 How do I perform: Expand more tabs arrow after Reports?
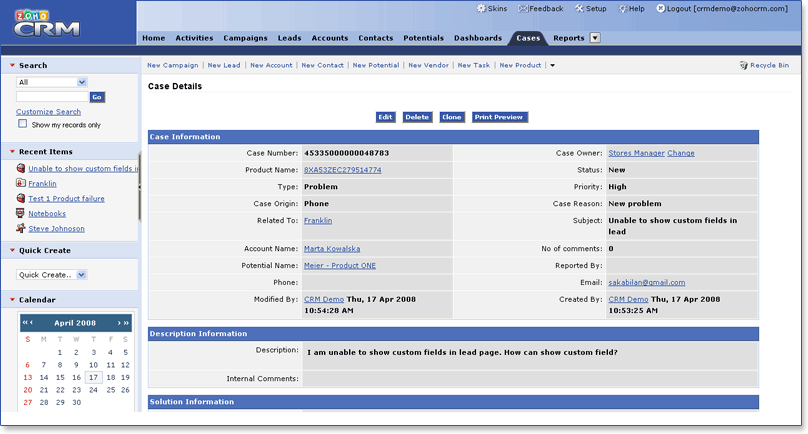[595, 38]
